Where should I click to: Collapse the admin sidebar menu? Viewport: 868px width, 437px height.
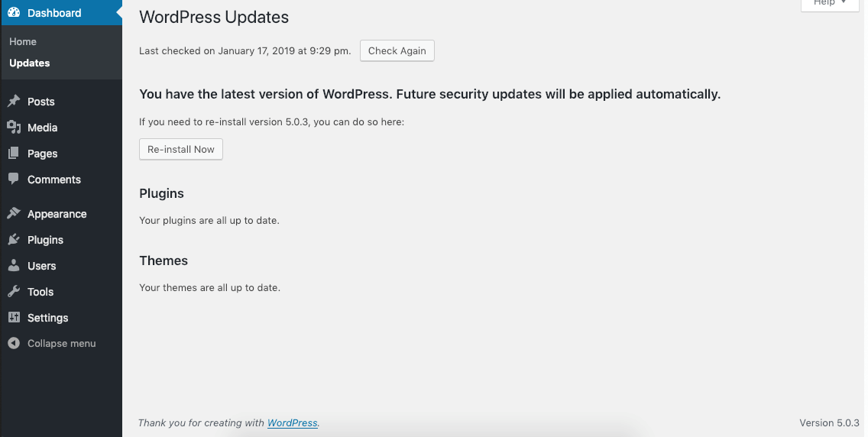52,344
